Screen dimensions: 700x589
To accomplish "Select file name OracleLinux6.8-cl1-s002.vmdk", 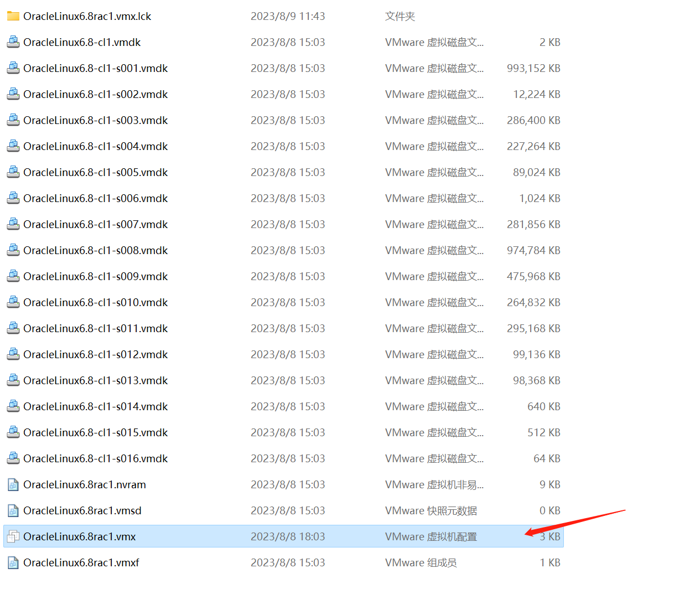I will tap(95, 94).
